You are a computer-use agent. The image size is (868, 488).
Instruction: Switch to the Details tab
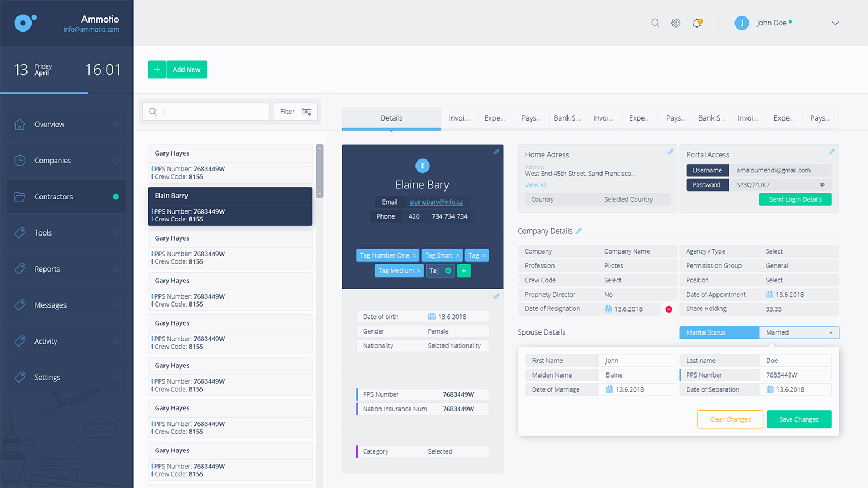coord(391,118)
